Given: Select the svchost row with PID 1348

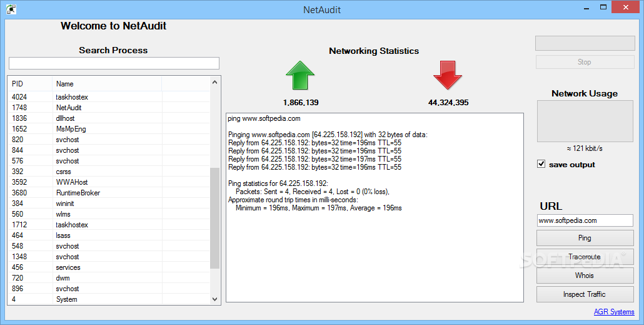Looking at the screenshot, I should (109, 257).
